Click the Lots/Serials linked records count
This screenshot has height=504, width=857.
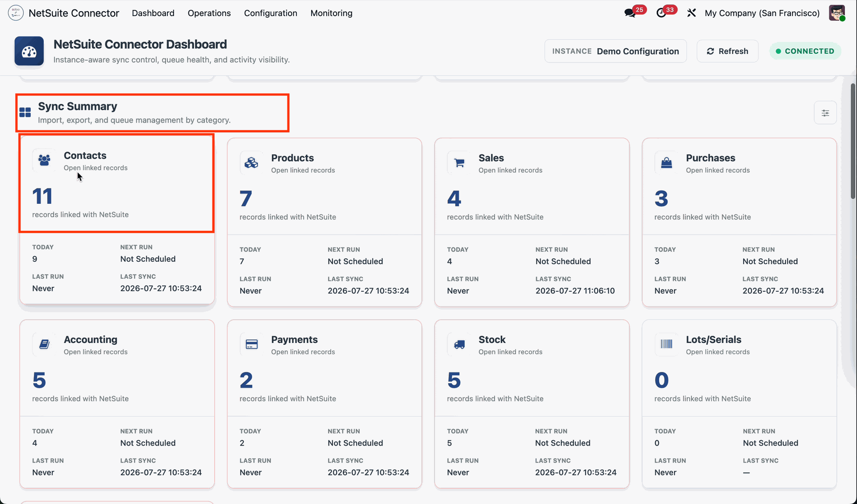click(x=661, y=380)
